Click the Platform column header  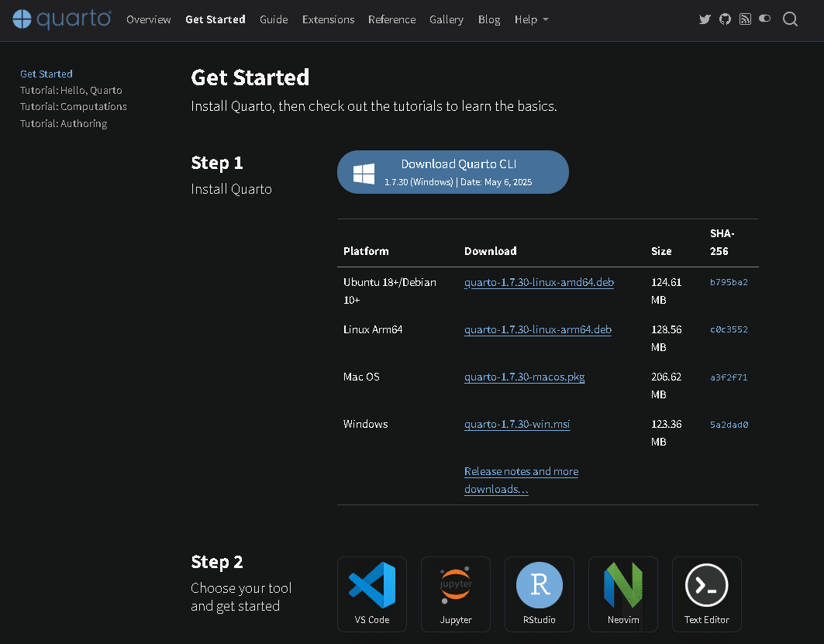pyautogui.click(x=367, y=251)
